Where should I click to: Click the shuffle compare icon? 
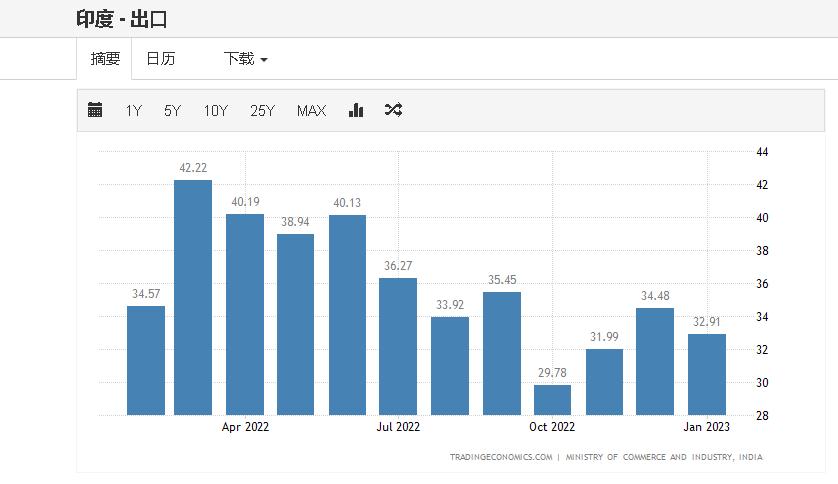tap(393, 110)
